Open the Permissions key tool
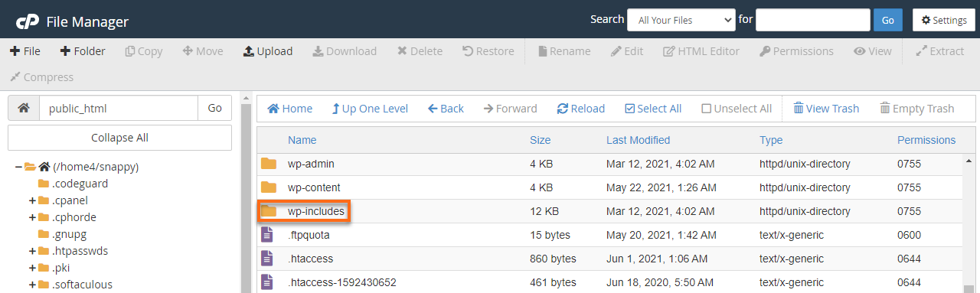Viewport: 980px width, 293px height. pos(796,51)
